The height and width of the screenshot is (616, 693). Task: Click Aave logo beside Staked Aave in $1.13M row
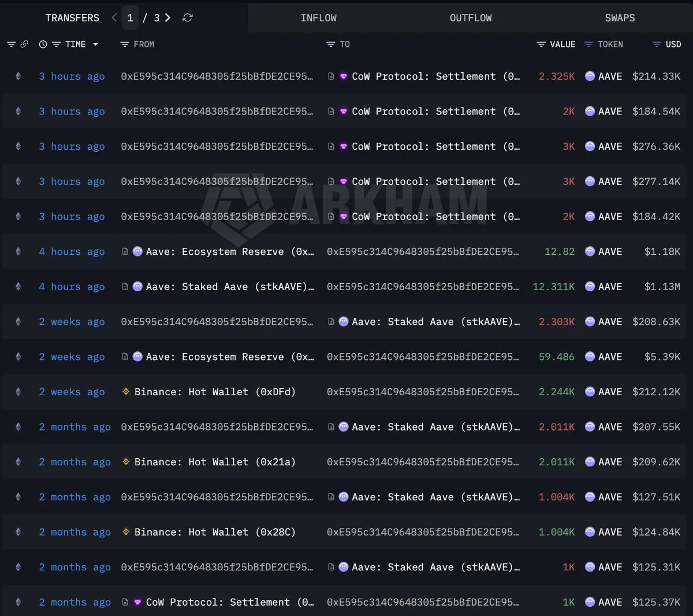(x=137, y=287)
